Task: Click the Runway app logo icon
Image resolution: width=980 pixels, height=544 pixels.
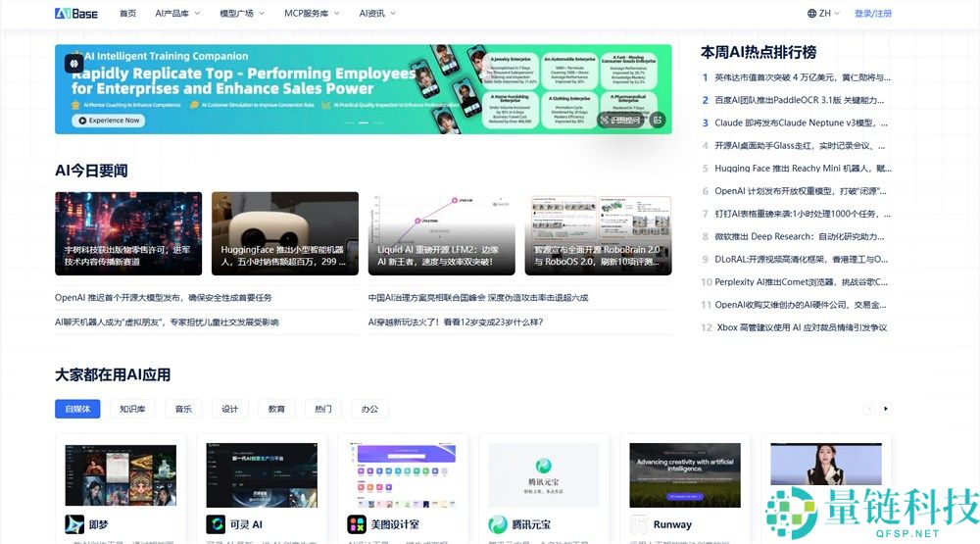Action: (640, 524)
